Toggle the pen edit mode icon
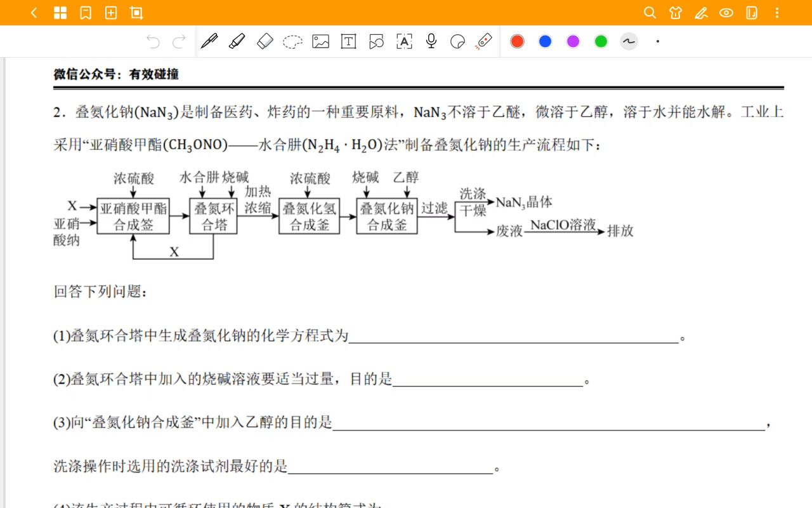Image resolution: width=812 pixels, height=508 pixels. 701,13
